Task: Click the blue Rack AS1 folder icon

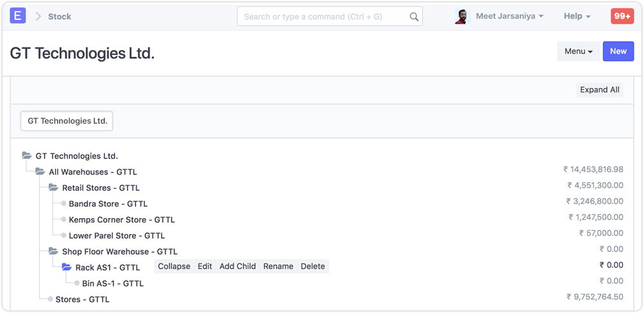Action: point(67,267)
